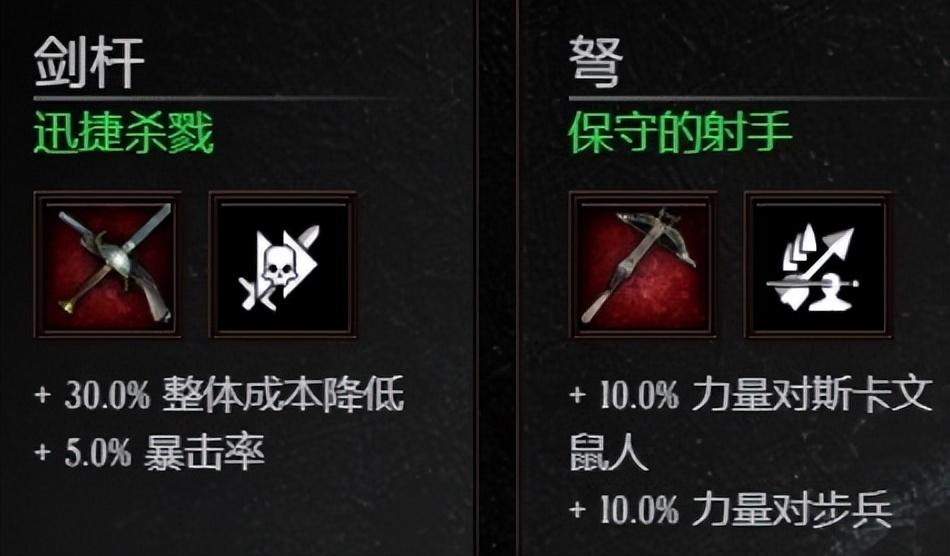
Task: Click the 30.0% bonus value
Action: [107, 395]
